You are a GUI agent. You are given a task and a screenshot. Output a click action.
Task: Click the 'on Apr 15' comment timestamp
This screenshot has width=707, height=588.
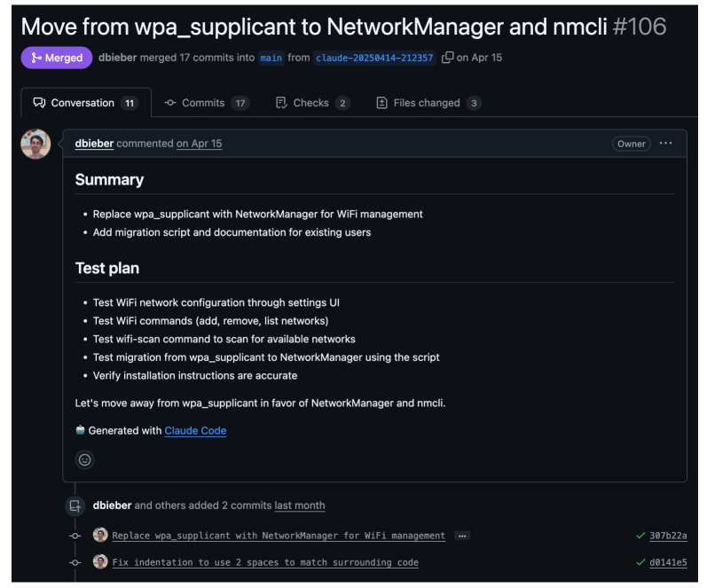[x=199, y=144]
